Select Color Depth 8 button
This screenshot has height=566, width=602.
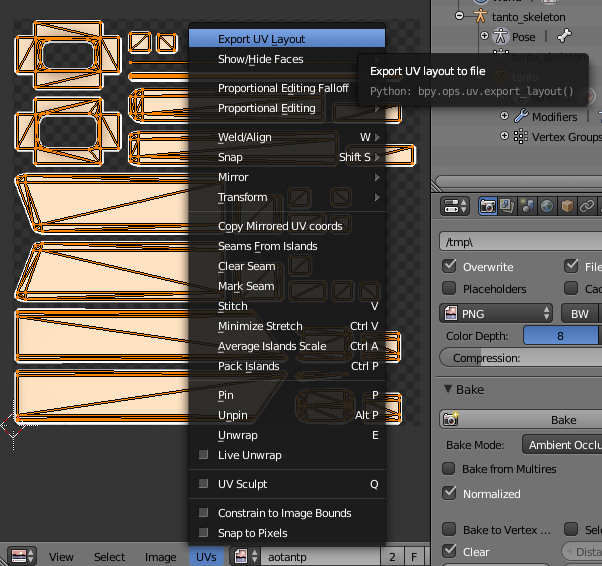click(x=561, y=336)
